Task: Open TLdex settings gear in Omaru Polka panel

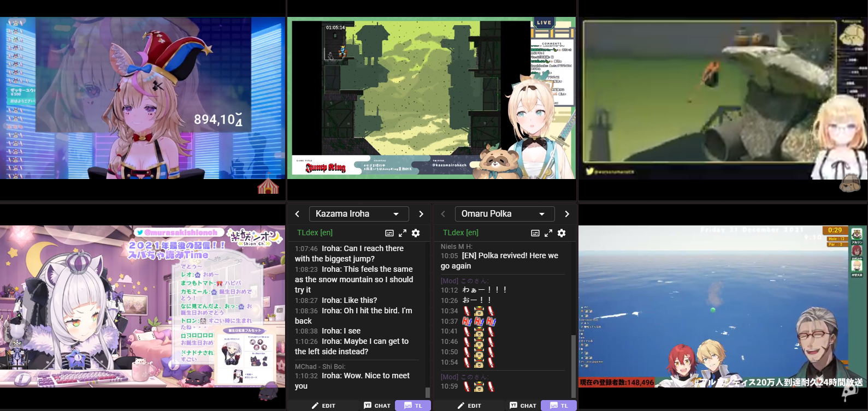Action: [x=562, y=233]
